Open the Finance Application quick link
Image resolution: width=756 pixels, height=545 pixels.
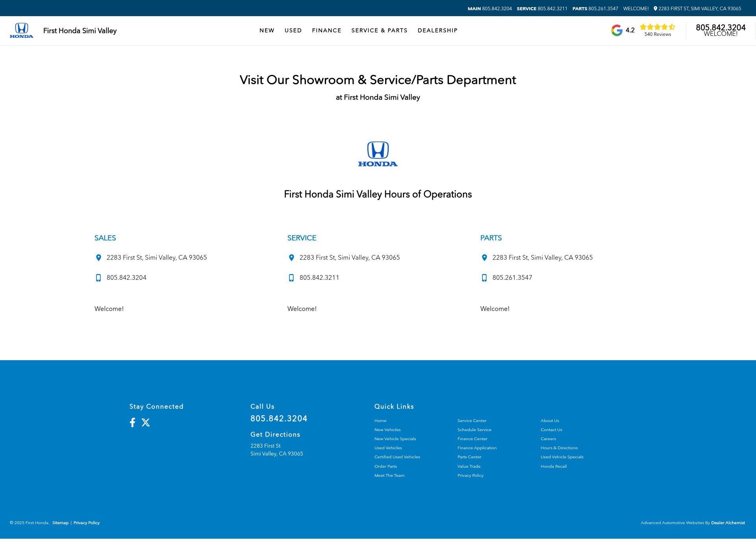click(477, 448)
